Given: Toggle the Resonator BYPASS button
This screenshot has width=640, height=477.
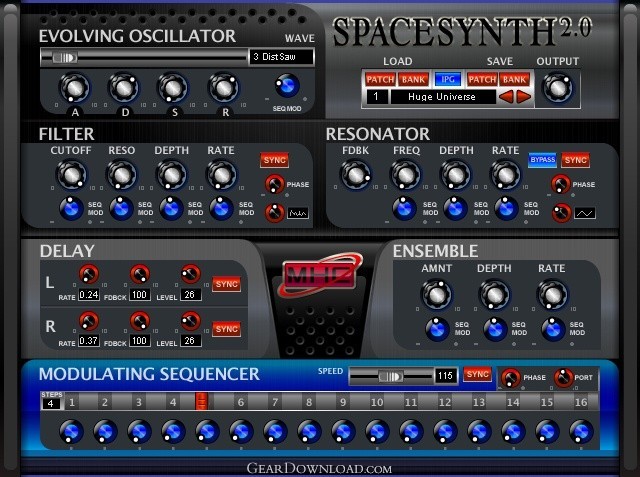Looking at the screenshot, I should tap(542, 160).
